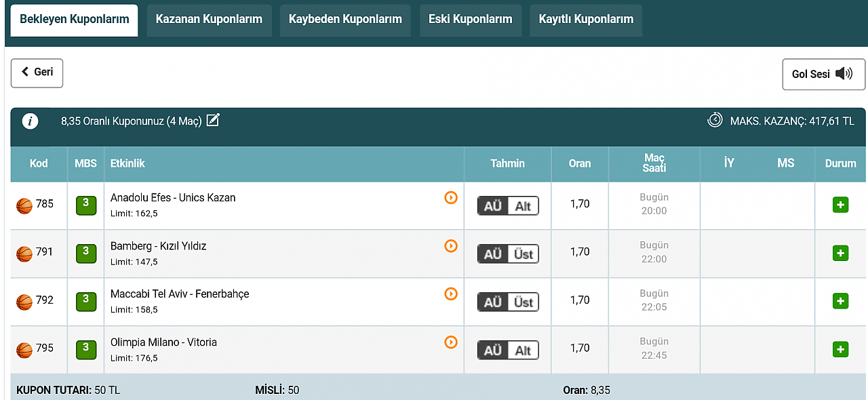
Task: Open Kaybeden Kuponlarım tab
Action: pos(345,20)
